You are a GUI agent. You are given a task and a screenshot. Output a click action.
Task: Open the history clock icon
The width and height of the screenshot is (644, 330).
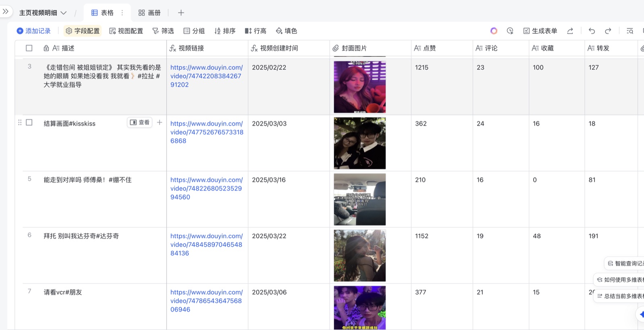[510, 31]
